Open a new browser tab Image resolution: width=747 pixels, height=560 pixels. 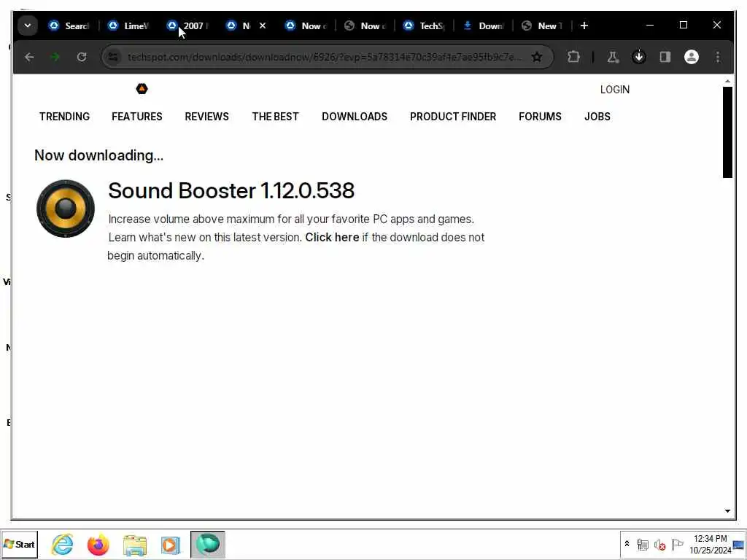pyautogui.click(x=584, y=26)
